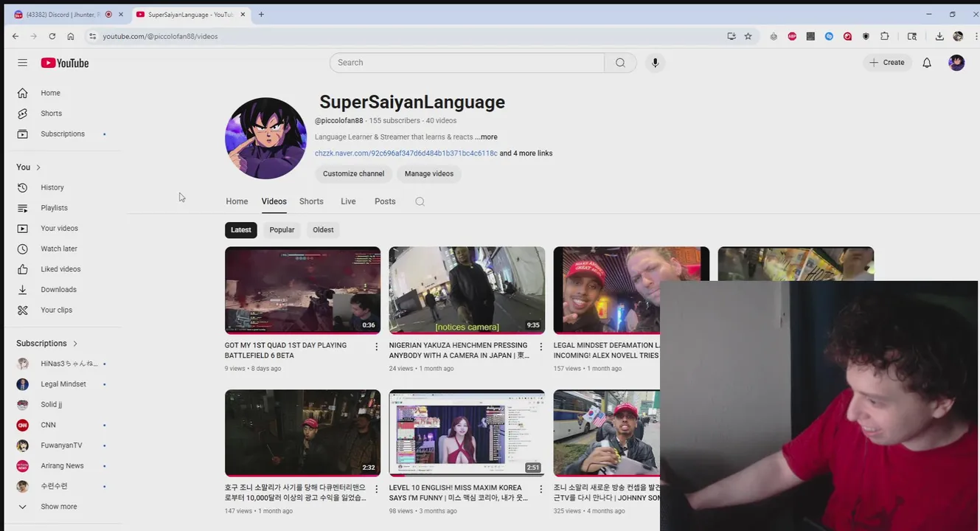Sort videos by Popular
The width and height of the screenshot is (980, 531).
pos(282,230)
